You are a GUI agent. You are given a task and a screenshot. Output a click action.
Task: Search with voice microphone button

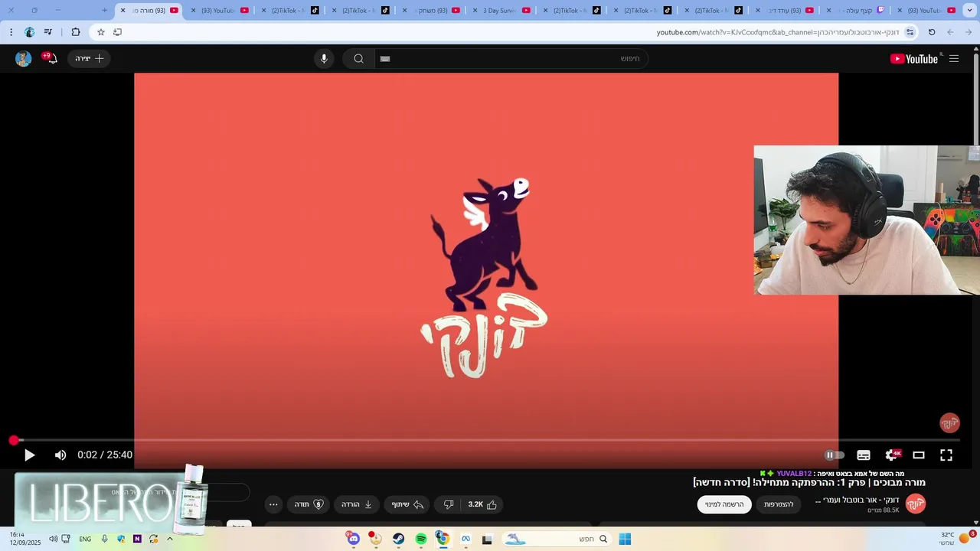(x=324, y=59)
